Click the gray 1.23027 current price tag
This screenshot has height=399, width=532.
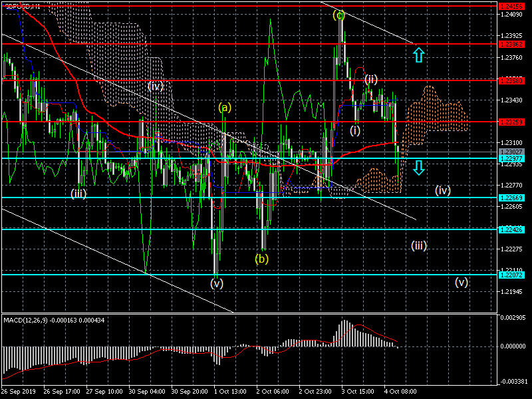[x=511, y=152]
